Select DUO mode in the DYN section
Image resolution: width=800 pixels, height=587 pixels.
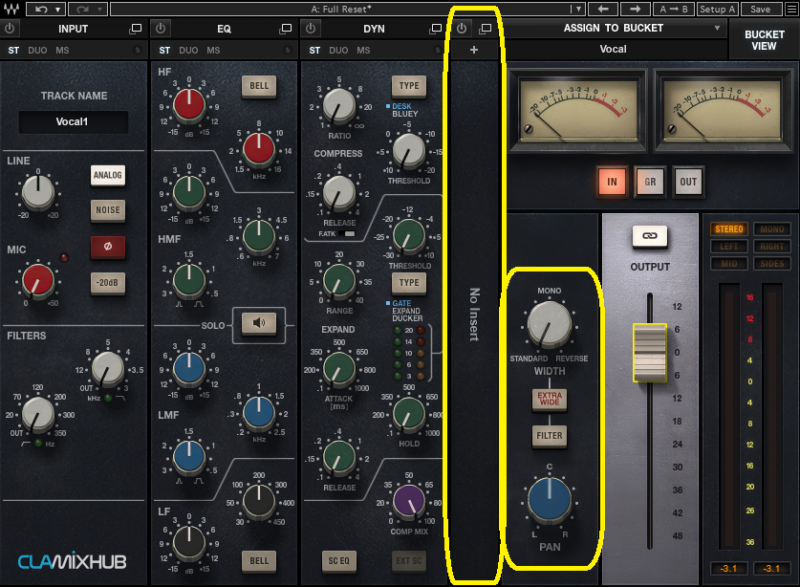pos(339,50)
